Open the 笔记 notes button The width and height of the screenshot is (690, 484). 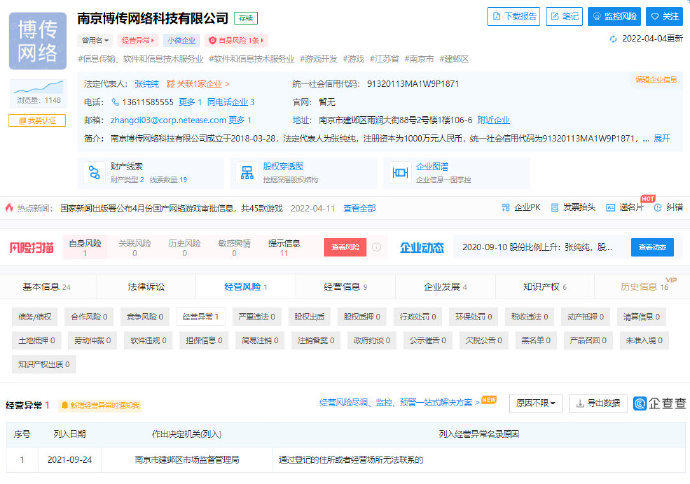coord(565,17)
